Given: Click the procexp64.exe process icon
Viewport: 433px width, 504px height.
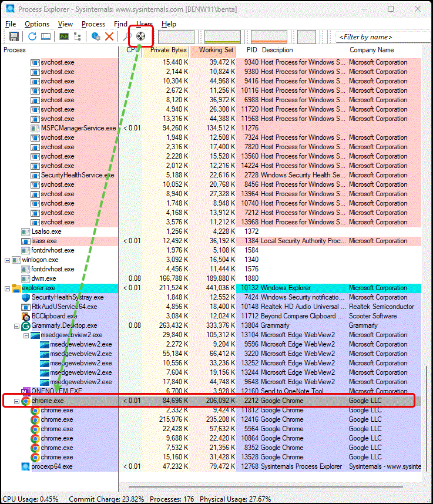Looking at the screenshot, I should point(26,466).
